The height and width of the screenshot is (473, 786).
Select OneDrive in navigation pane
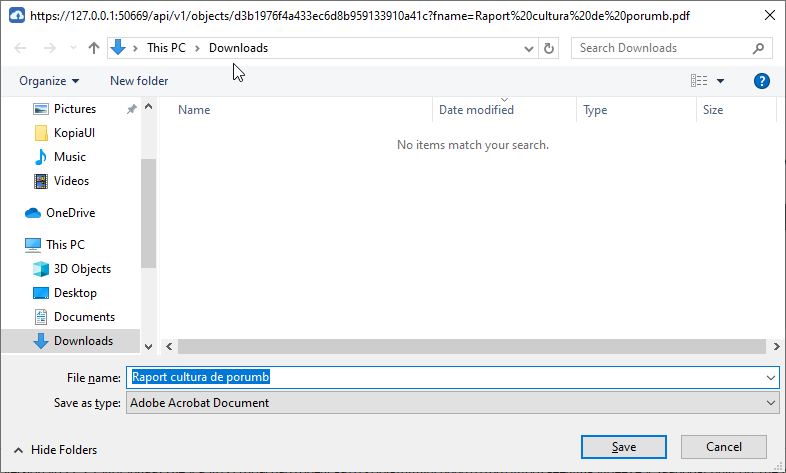tap(70, 213)
